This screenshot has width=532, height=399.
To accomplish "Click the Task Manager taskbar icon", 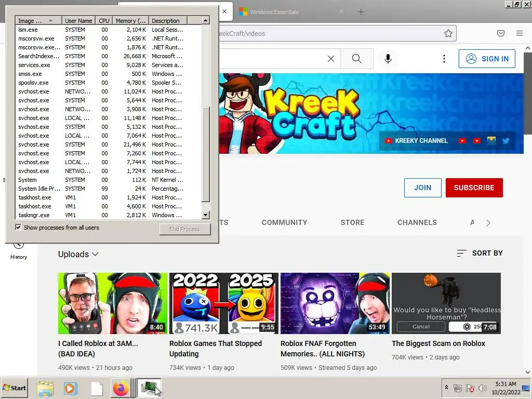I will click(x=149, y=388).
